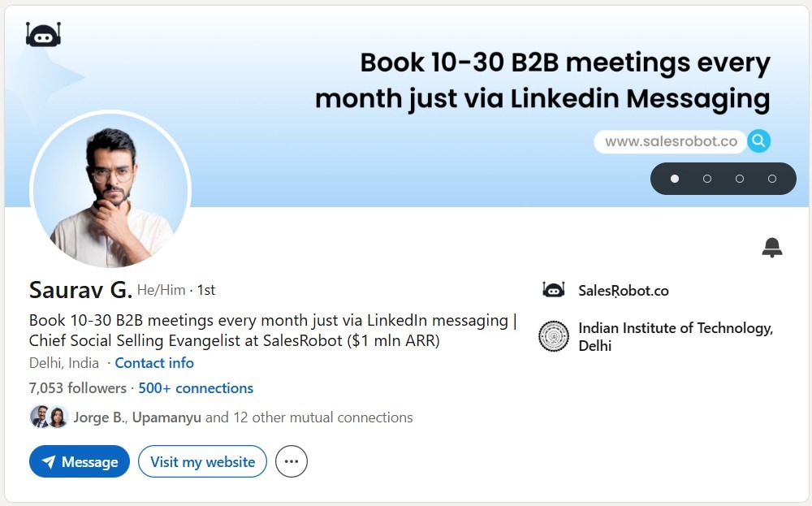Click Jorge B.'s avatar in mutual connections
The image size is (812, 506).
pos(42,417)
